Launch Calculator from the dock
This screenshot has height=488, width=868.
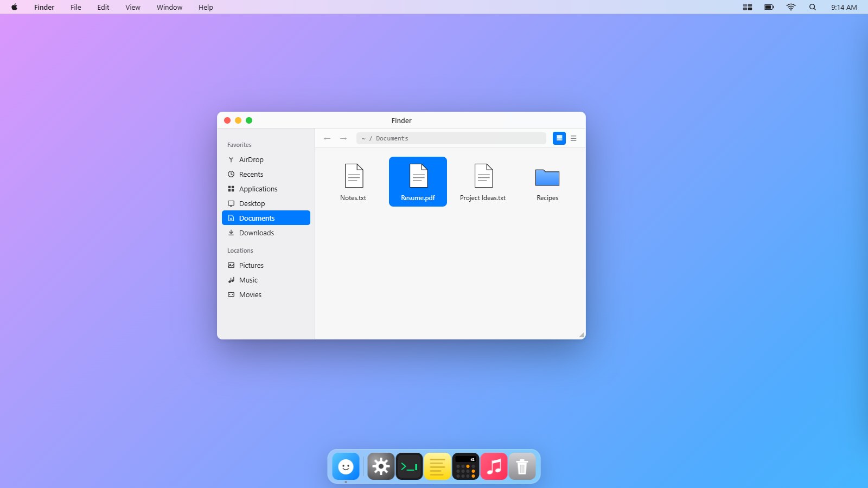(x=466, y=466)
